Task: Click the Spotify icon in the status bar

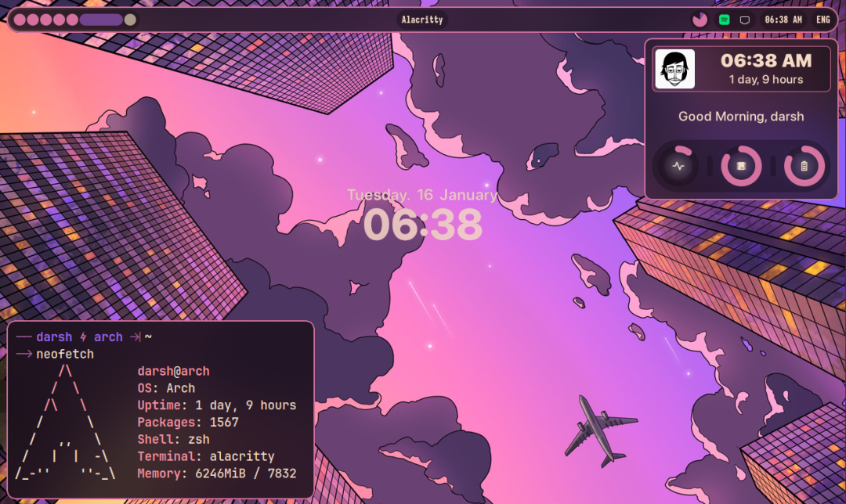Action: (723, 20)
